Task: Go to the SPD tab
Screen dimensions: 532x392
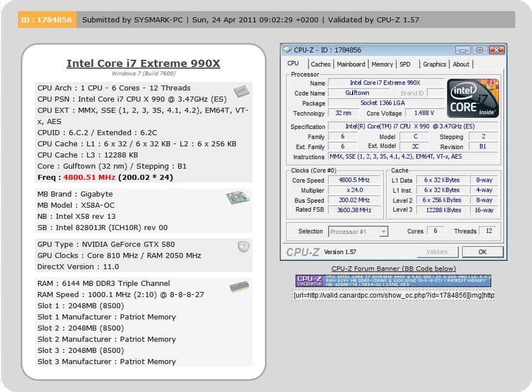Action: pyautogui.click(x=405, y=64)
